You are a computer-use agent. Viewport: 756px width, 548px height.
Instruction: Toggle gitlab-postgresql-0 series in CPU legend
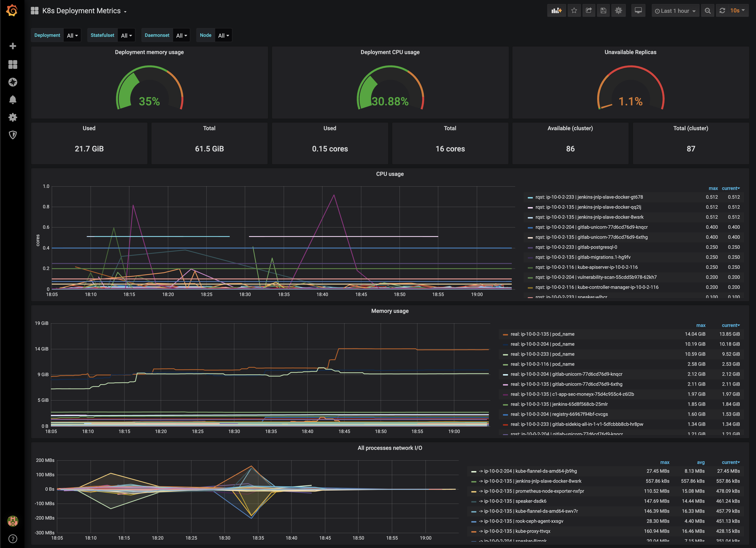pyautogui.click(x=576, y=247)
